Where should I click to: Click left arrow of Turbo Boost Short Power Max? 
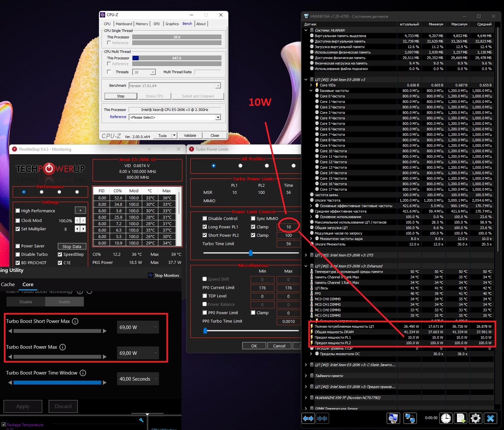click(x=10, y=331)
